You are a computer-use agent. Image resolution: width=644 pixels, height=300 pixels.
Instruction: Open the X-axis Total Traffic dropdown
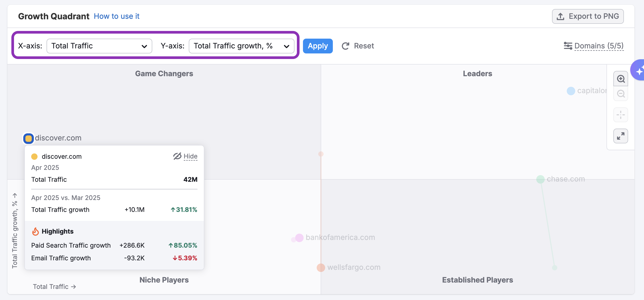click(x=99, y=46)
